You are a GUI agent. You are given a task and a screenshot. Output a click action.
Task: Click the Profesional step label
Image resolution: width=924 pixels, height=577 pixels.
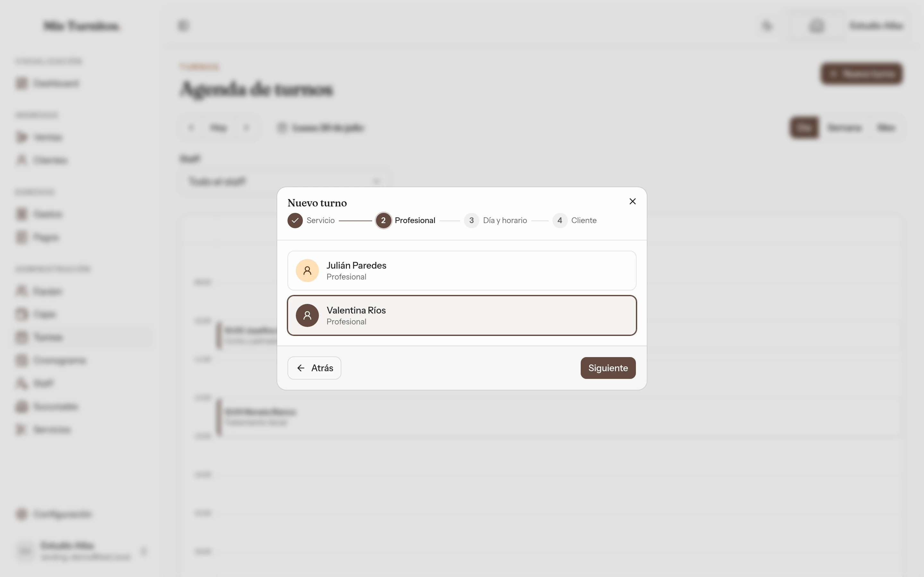415,221
